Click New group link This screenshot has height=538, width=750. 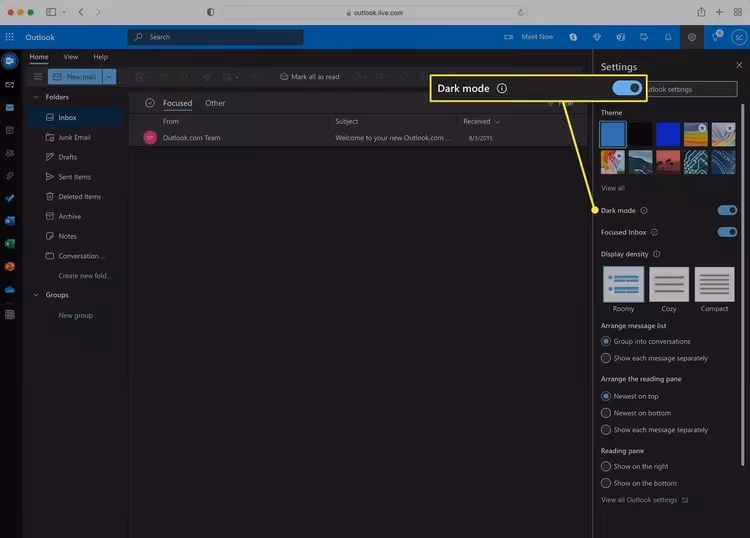(x=76, y=315)
